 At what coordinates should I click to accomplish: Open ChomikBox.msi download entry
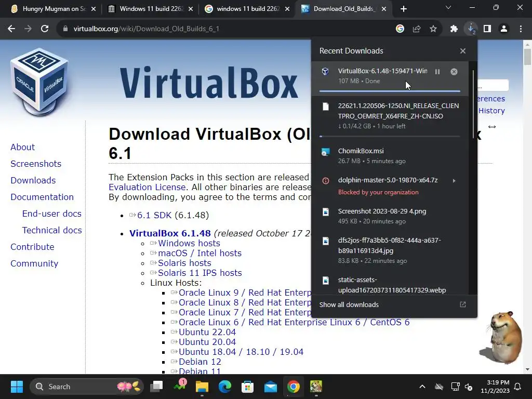click(x=390, y=156)
